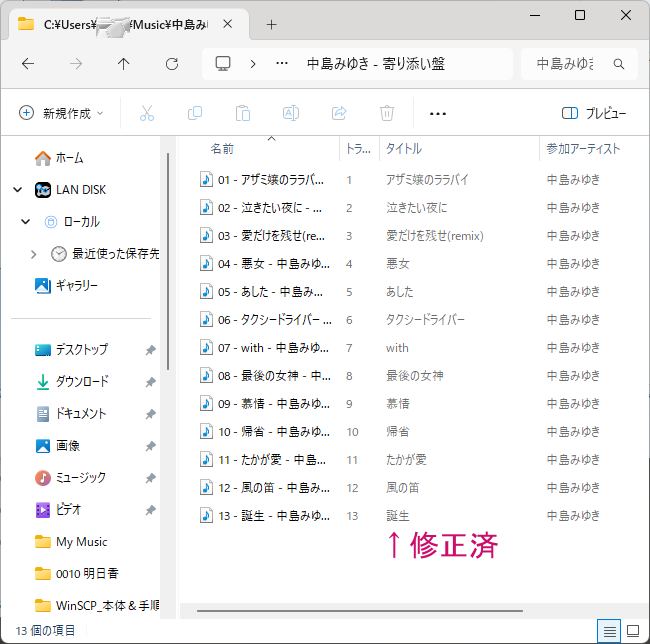
Task: Switch to Details view icon in status bar
Action: pyautogui.click(x=609, y=631)
